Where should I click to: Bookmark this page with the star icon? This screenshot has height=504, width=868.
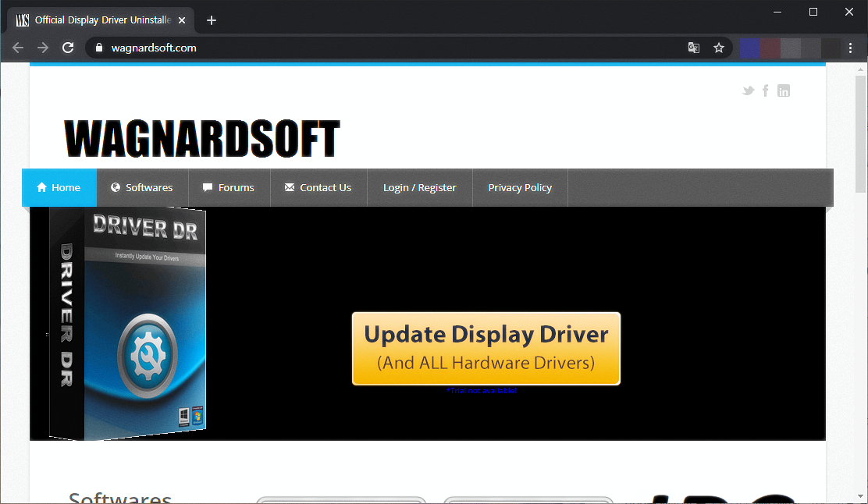pyautogui.click(x=719, y=48)
